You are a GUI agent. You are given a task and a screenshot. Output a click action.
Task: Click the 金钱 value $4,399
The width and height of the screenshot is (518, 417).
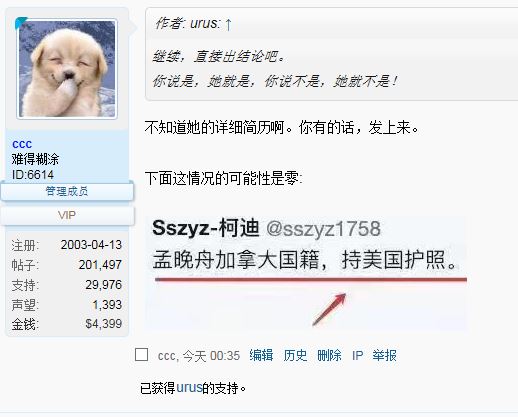point(104,324)
